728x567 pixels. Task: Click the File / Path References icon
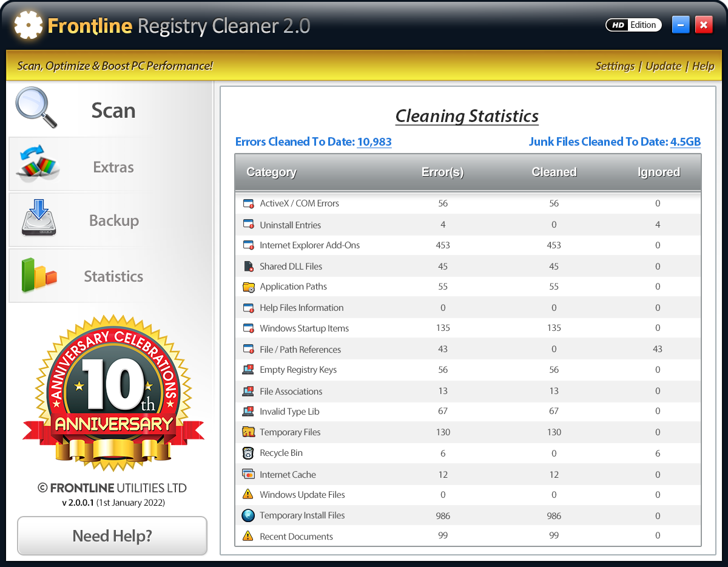click(x=248, y=349)
